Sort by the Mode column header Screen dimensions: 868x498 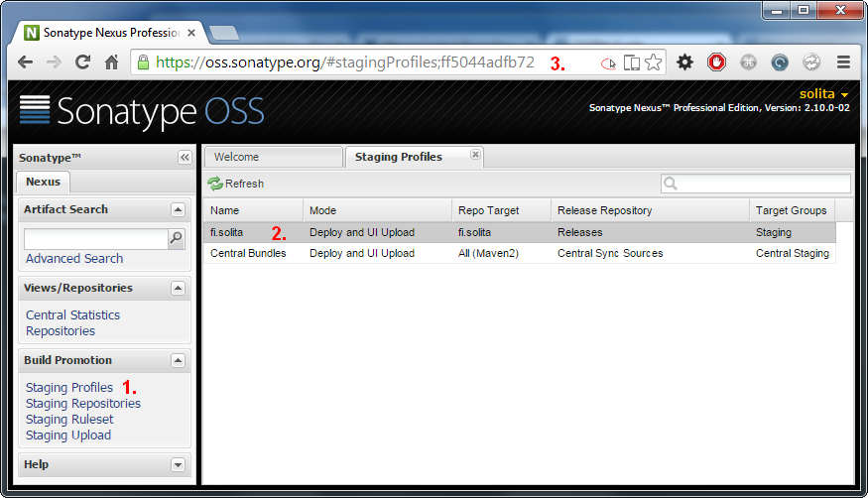[378, 211]
